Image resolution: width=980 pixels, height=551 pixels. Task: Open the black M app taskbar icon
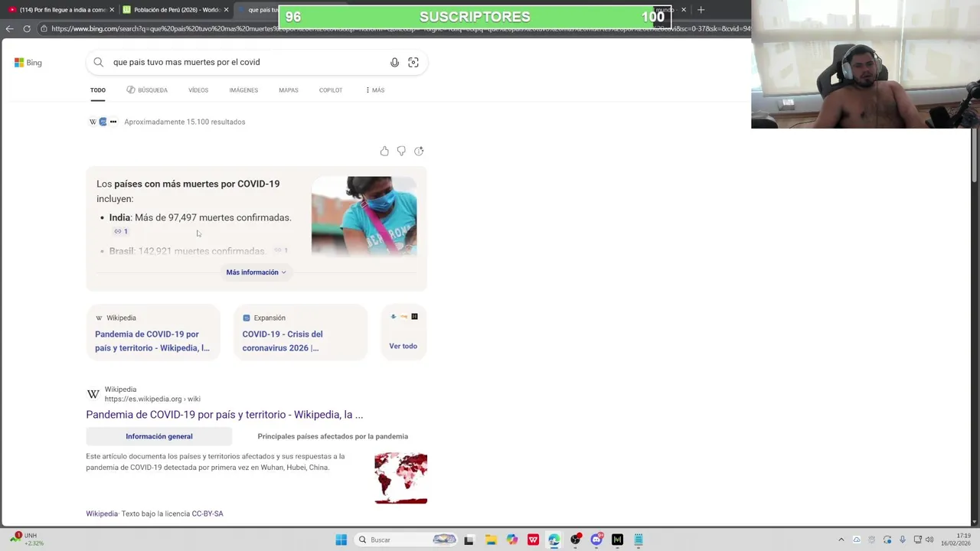[x=617, y=540]
